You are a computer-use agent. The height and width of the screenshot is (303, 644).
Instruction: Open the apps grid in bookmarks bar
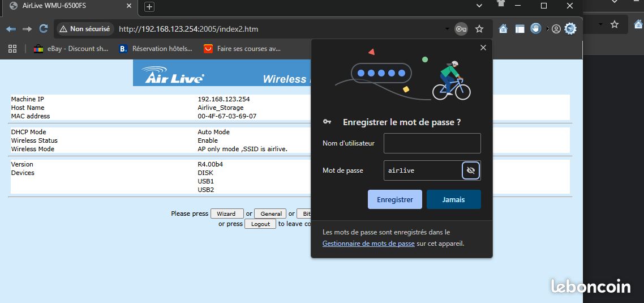pos(12,49)
